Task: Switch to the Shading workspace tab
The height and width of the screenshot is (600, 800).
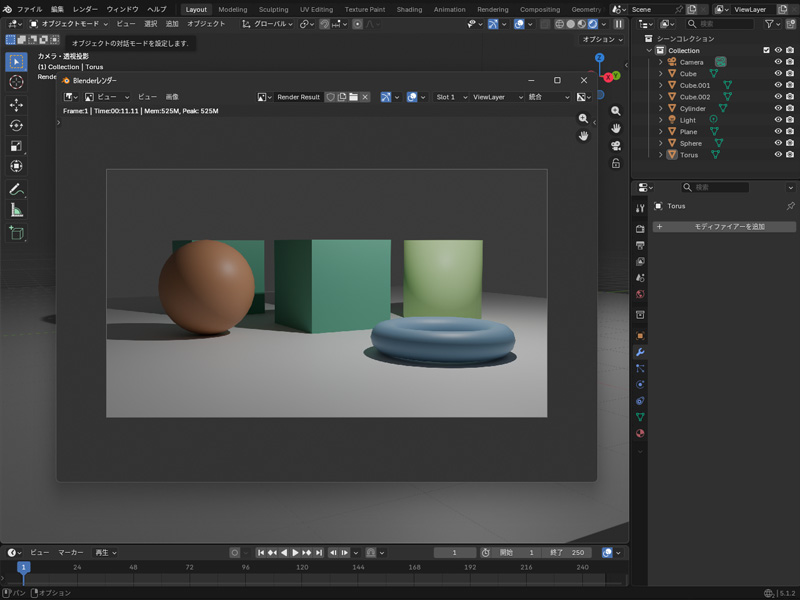Action: [x=409, y=9]
